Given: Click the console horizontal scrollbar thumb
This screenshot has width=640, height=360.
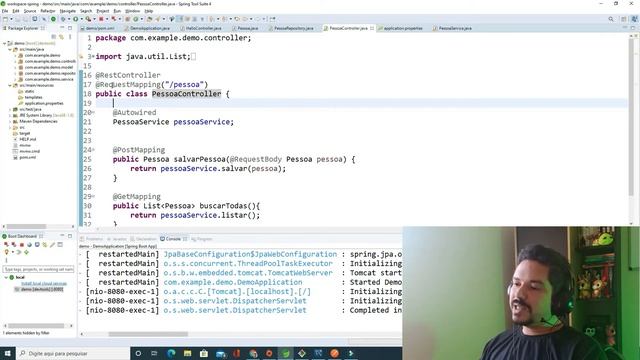Looking at the screenshot, I should [148, 334].
